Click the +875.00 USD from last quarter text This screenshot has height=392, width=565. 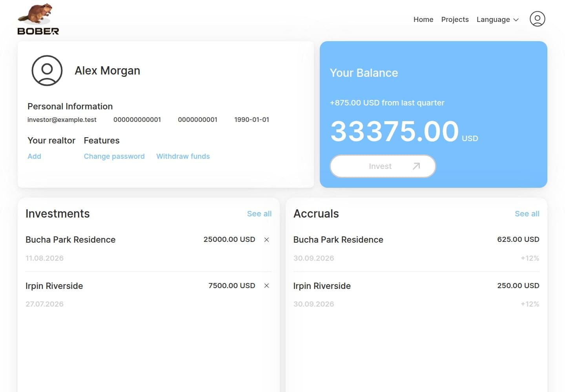(387, 103)
